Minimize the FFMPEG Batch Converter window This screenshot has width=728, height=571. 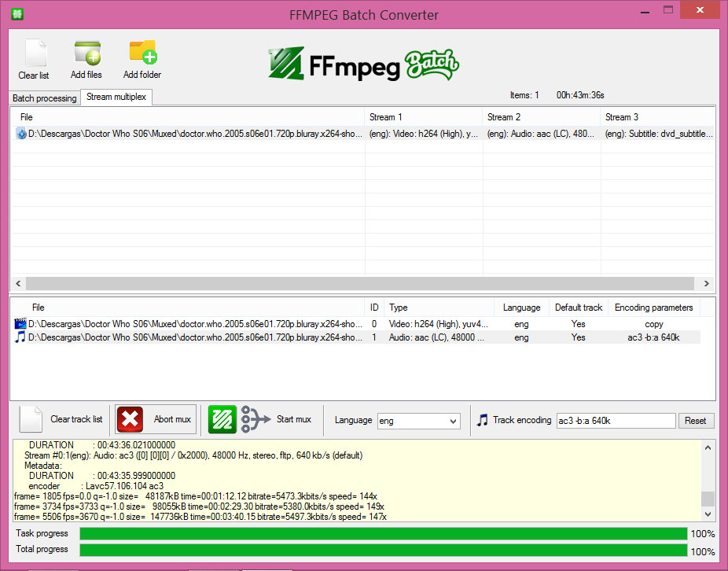coord(645,11)
